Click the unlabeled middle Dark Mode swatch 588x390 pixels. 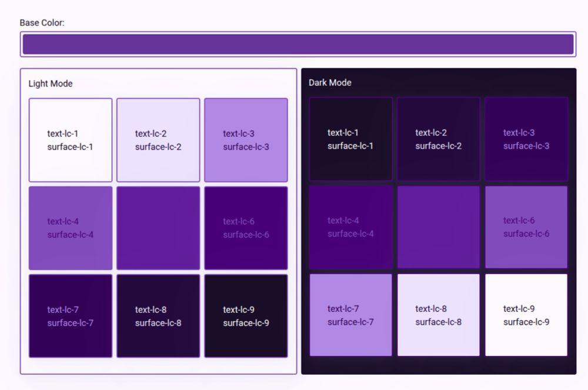pos(439,227)
